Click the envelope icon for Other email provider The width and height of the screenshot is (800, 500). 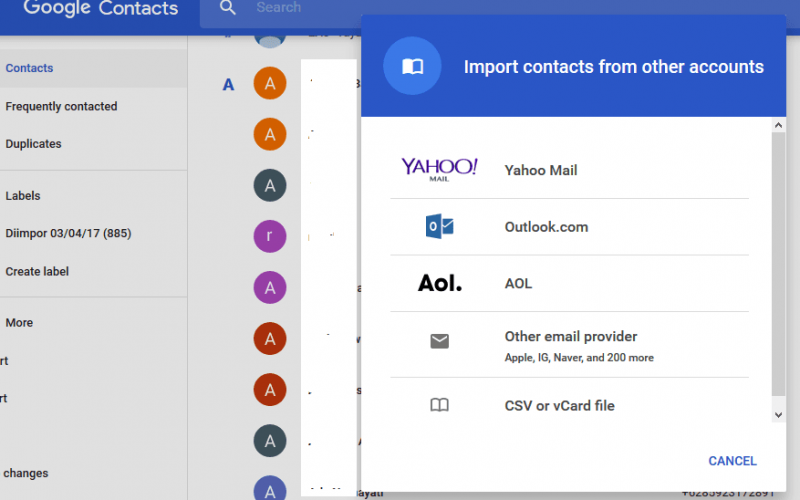click(439, 341)
